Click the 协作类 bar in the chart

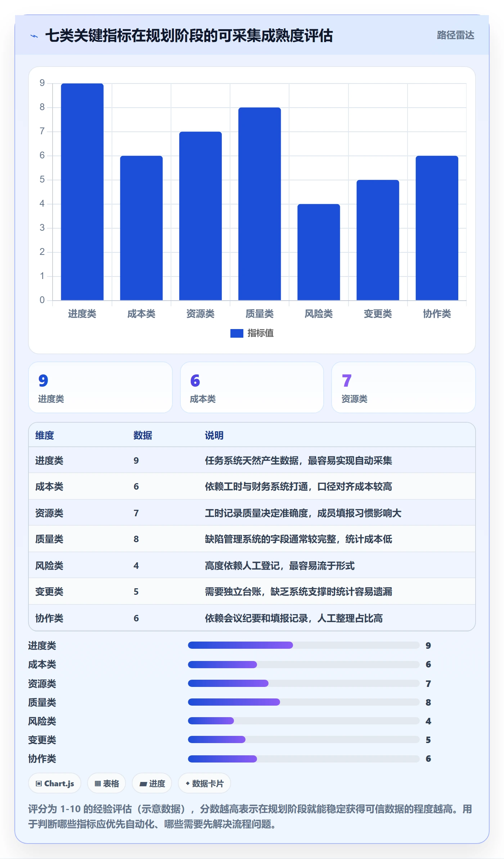tap(437, 228)
